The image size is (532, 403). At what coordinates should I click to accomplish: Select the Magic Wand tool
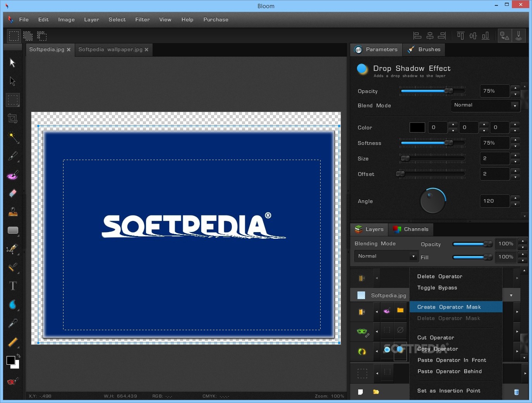point(13,137)
